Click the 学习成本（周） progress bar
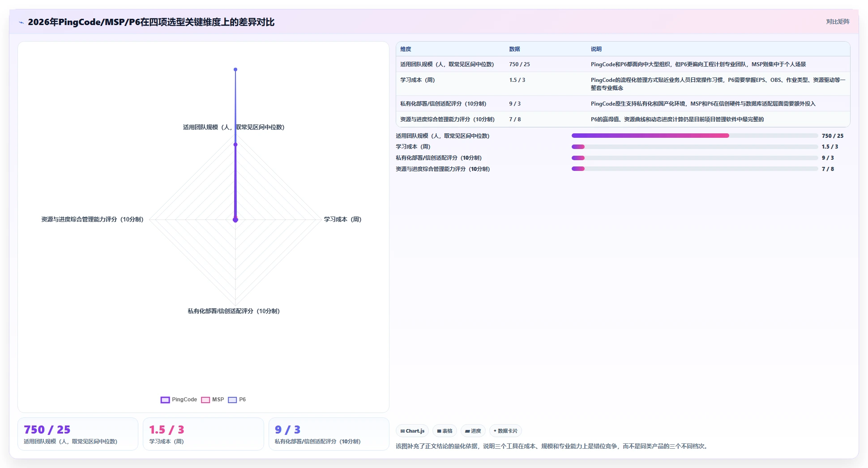The image size is (868, 468). click(x=695, y=147)
